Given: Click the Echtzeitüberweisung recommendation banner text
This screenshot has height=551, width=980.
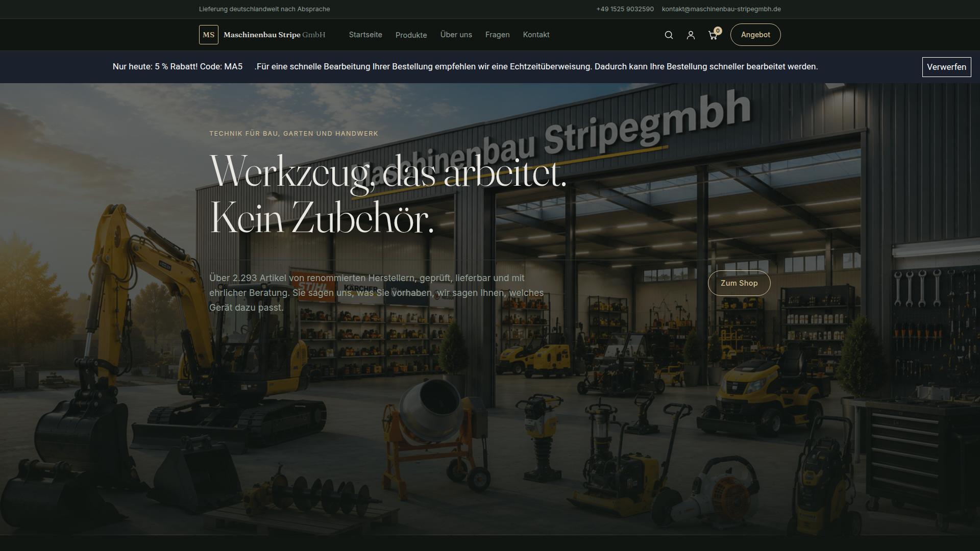Looking at the screenshot, I should [536, 67].
